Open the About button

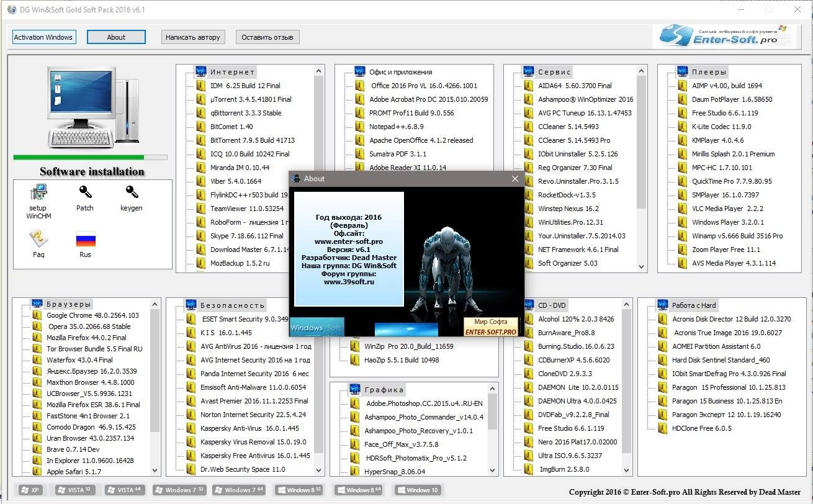pos(116,37)
